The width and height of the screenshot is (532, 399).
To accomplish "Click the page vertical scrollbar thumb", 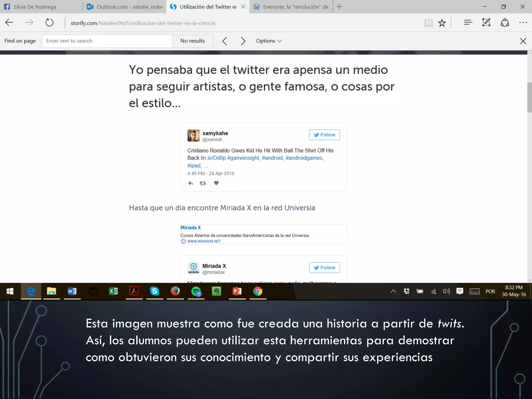I will (529, 97).
